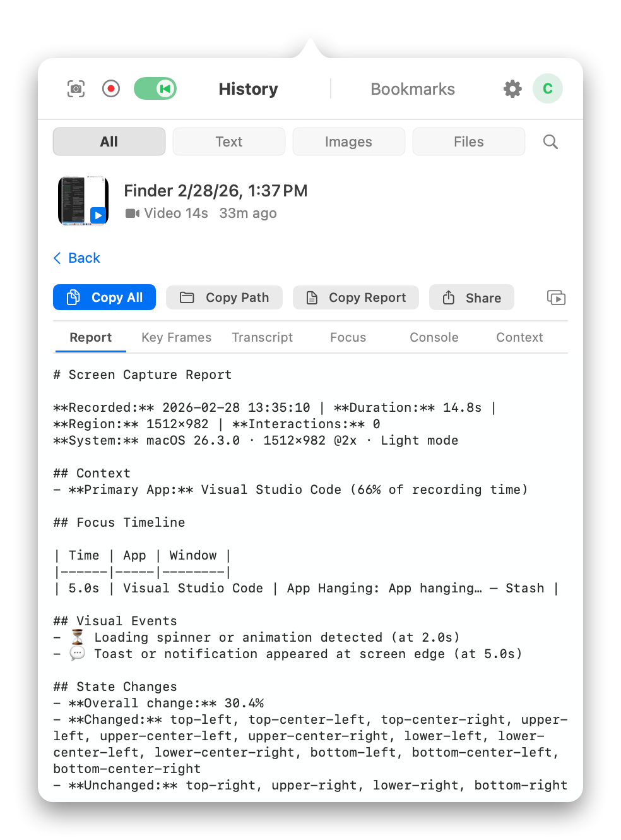
Task: Toggle the green switch in the toolbar
Action: (155, 88)
